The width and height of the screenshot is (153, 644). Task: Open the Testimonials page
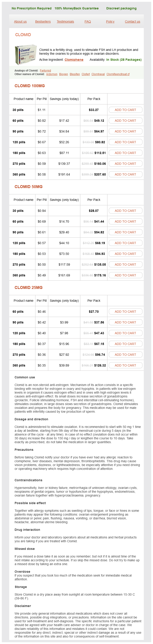click(65, 22)
